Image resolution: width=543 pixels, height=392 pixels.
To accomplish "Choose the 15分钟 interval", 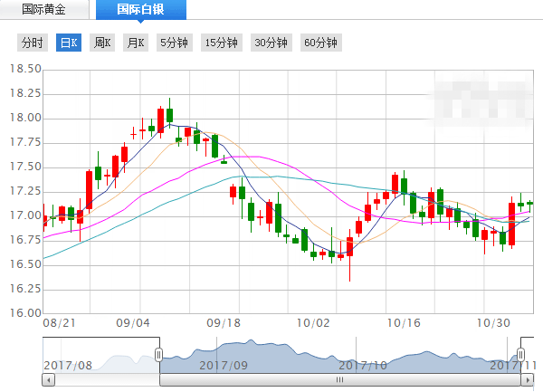I will (x=221, y=43).
